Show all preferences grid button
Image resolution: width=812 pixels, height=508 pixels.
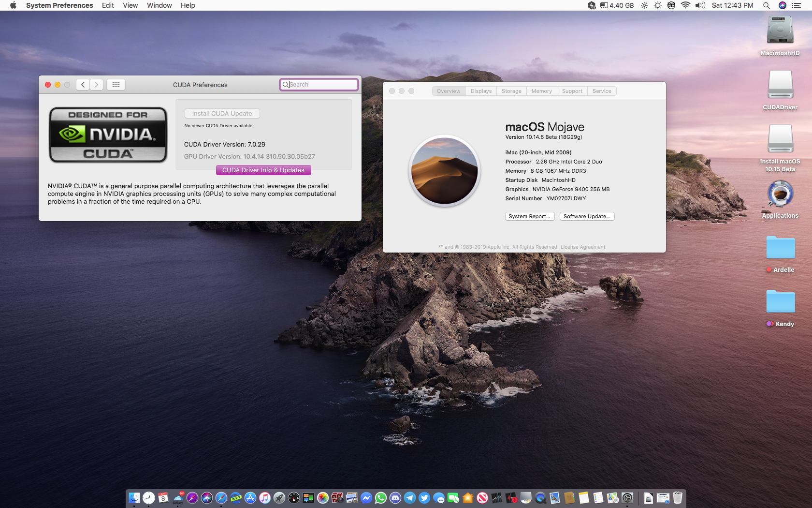(x=116, y=85)
